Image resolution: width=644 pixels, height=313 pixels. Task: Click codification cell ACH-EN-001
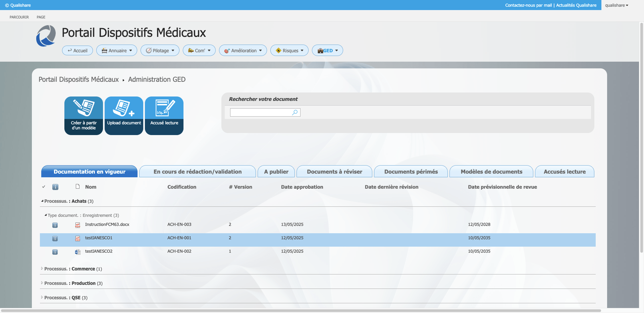click(179, 238)
